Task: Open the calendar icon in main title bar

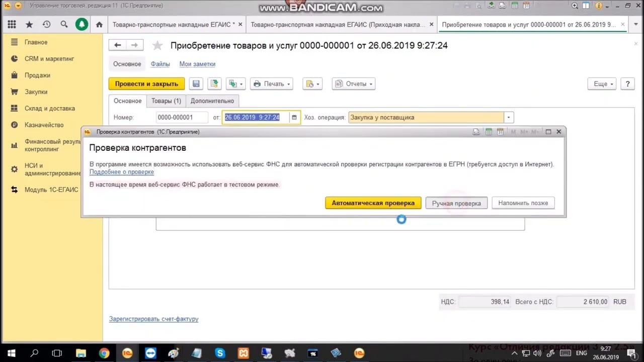Action: (x=526, y=6)
